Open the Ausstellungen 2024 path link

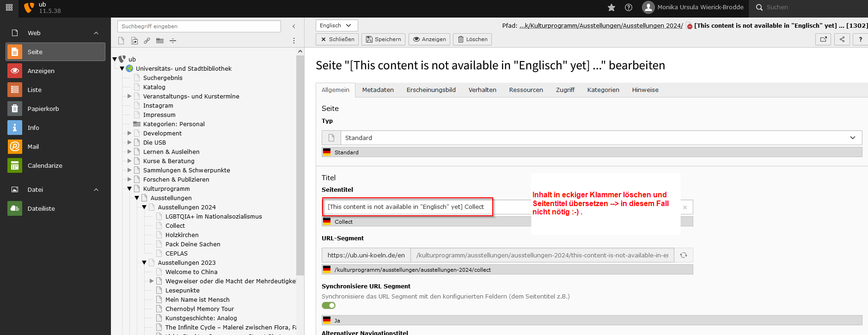coord(652,25)
